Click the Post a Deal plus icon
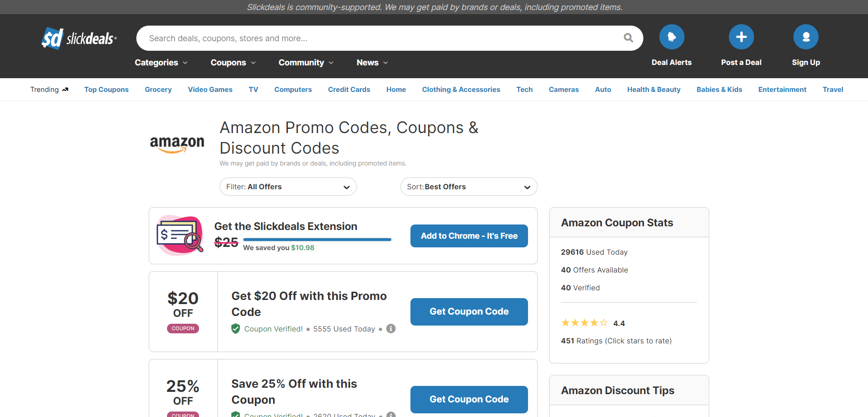Image resolution: width=868 pixels, height=417 pixels. point(741,37)
